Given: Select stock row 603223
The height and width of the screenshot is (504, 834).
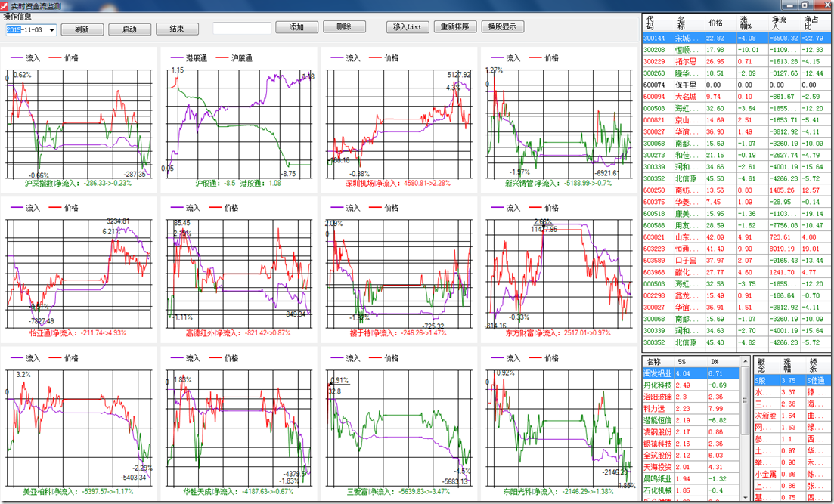Looking at the screenshot, I should [x=736, y=249].
